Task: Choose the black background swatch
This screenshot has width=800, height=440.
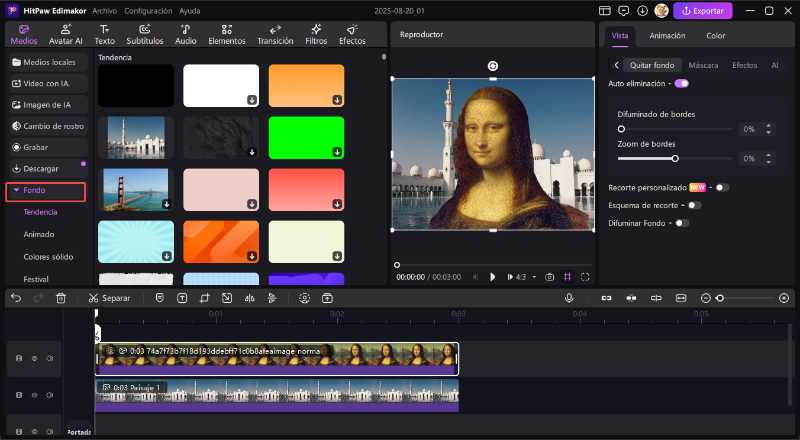Action: pyautogui.click(x=136, y=85)
